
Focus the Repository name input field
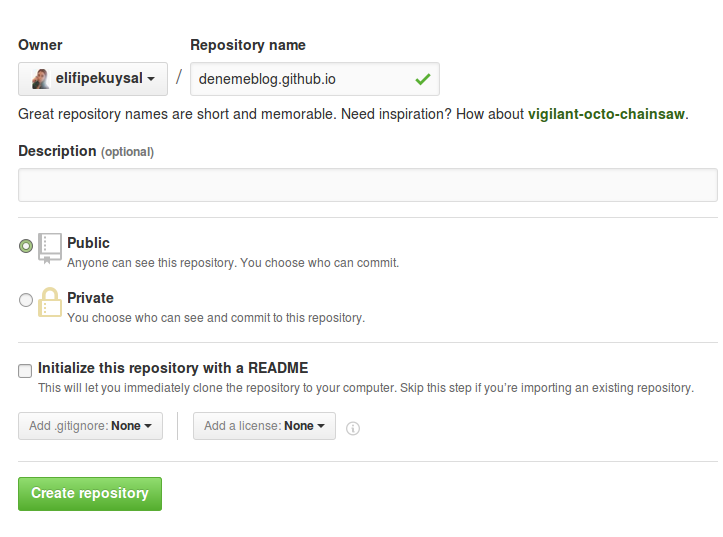pyautogui.click(x=314, y=79)
